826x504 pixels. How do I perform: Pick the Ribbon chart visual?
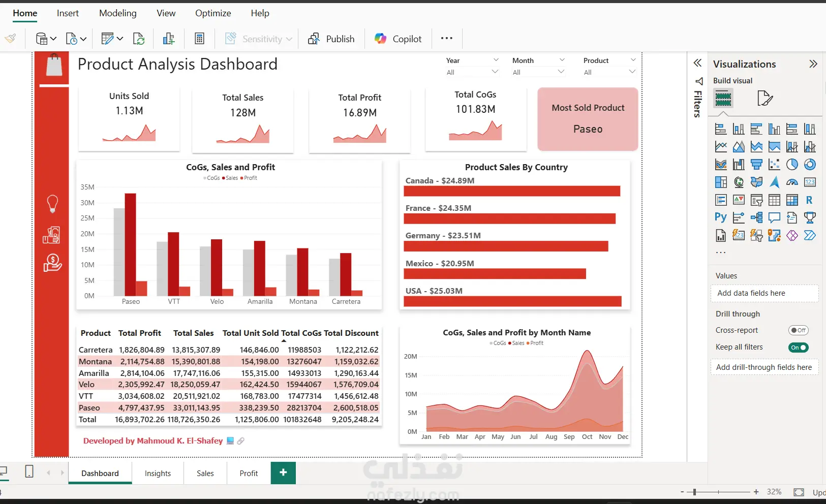click(x=721, y=165)
